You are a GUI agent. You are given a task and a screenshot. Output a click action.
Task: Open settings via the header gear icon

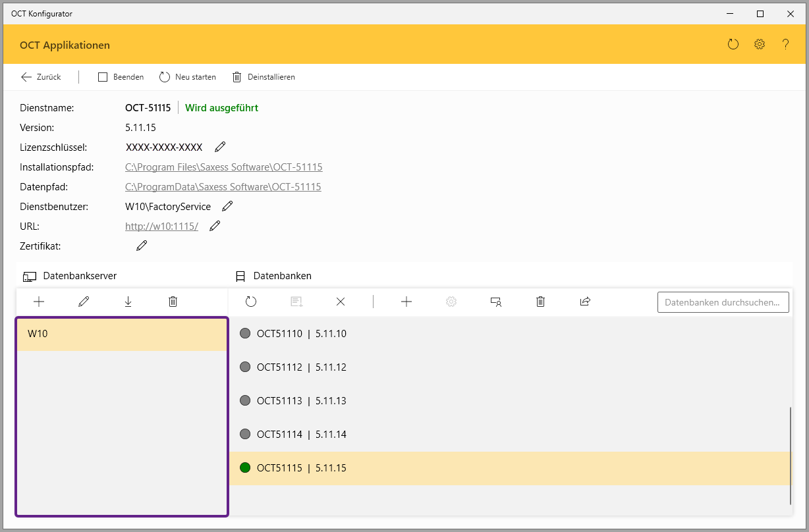point(760,45)
